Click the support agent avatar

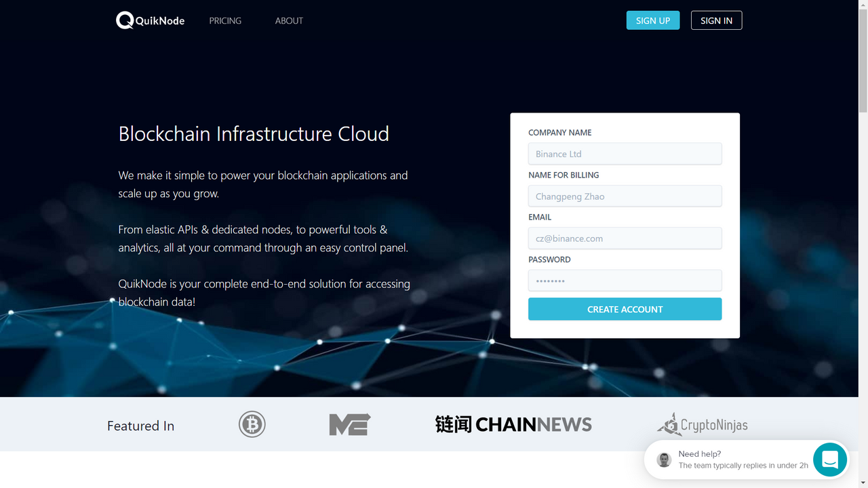coord(664,460)
